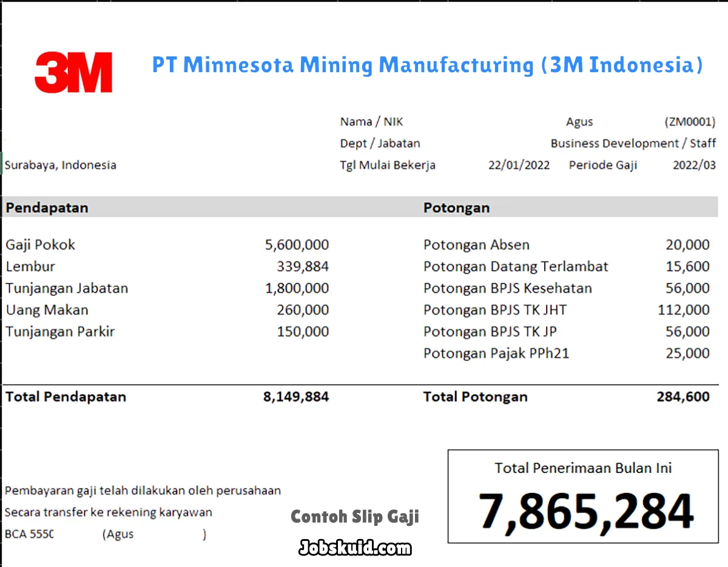Click the net pay figure 7,865,284
The width and height of the screenshot is (728, 567).
585,511
